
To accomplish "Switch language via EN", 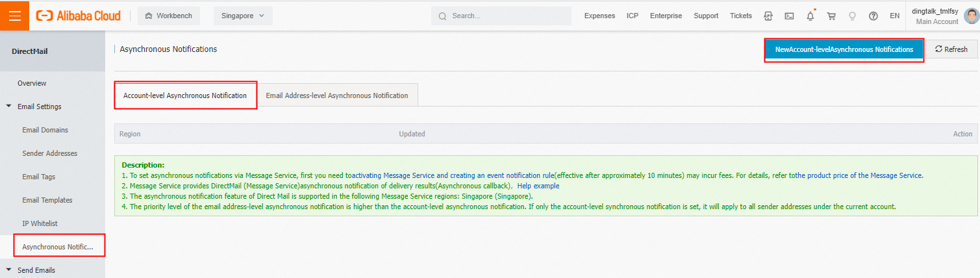I will click(894, 16).
